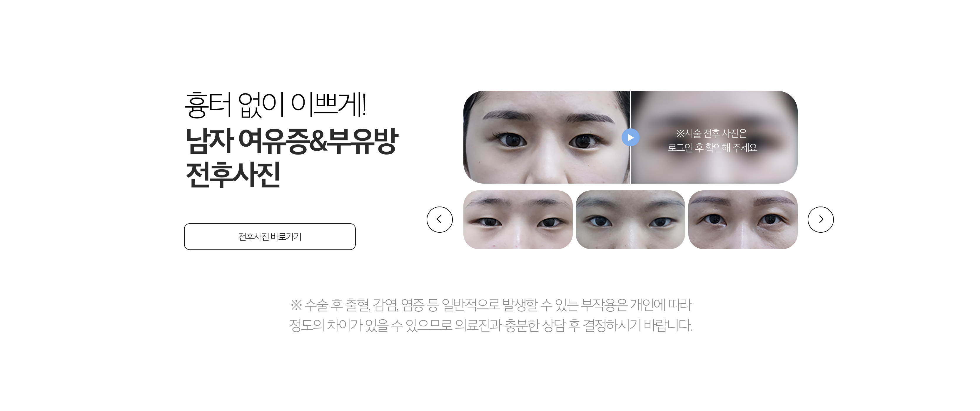Click the bold 전후사진 heading line
This screenshot has width=980, height=411.
click(233, 175)
